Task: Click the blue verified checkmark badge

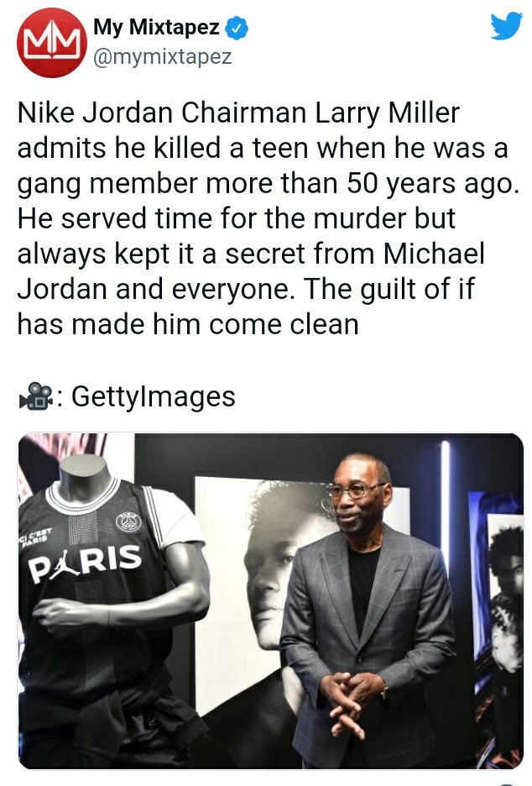Action: pyautogui.click(x=237, y=28)
